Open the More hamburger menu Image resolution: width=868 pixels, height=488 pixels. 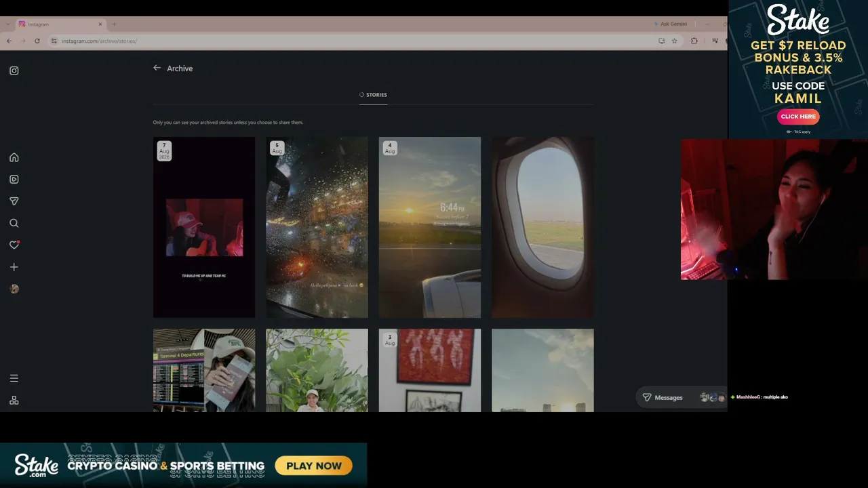[14, 378]
